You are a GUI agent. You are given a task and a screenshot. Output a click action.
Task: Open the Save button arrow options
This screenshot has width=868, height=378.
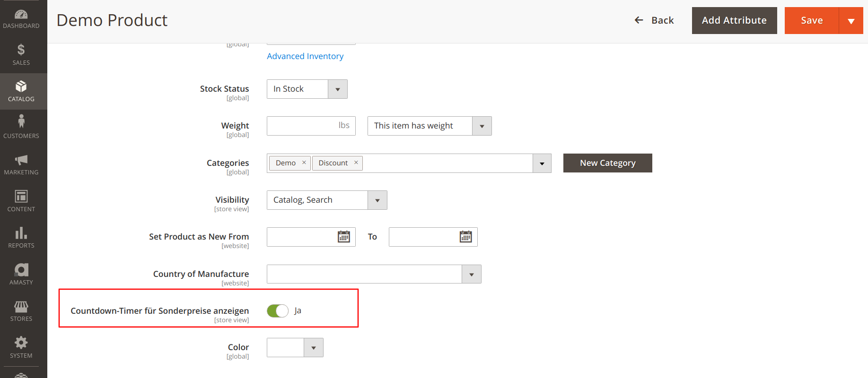(x=851, y=21)
